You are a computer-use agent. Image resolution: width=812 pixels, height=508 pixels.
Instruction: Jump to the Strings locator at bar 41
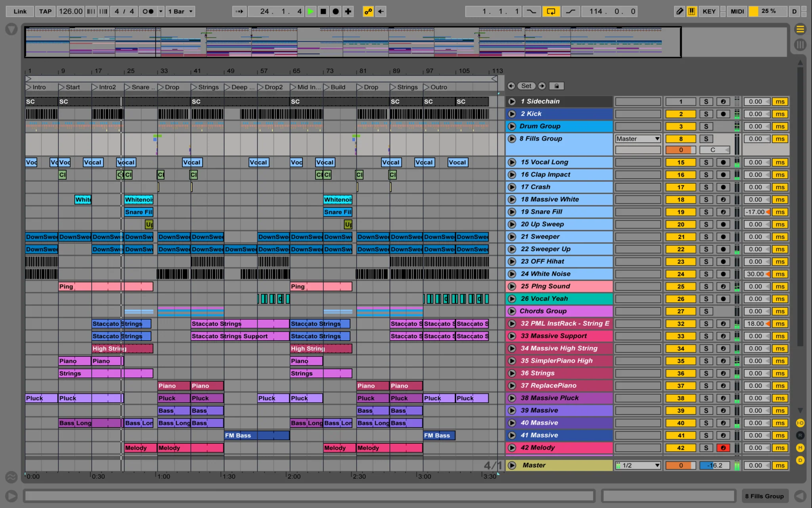[x=205, y=87]
